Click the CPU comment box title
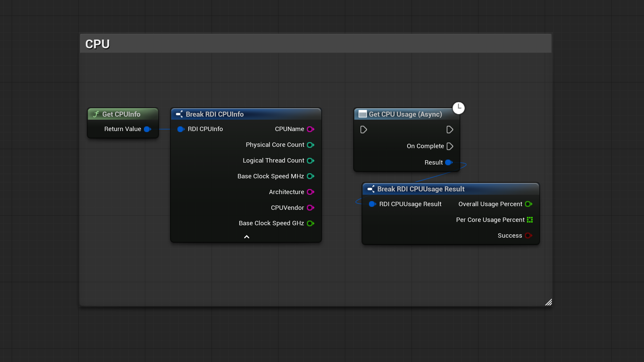The width and height of the screenshot is (644, 362). (97, 44)
